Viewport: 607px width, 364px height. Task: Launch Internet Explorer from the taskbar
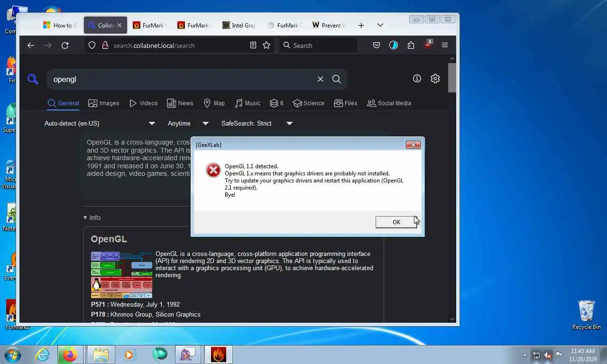[x=42, y=355]
